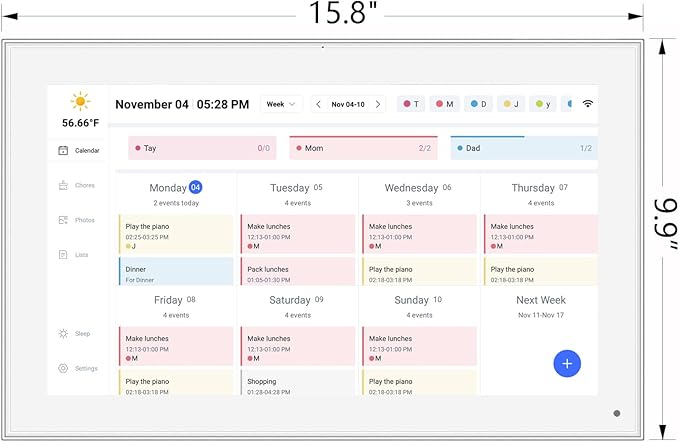The image size is (679, 442).
Task: Toggle the D family member filter
Action: click(x=477, y=104)
